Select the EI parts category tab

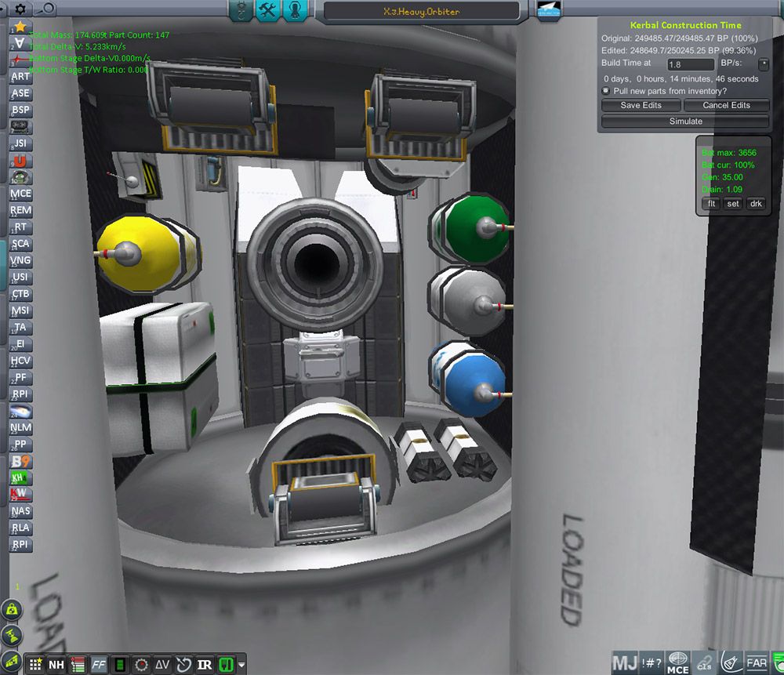tap(20, 344)
